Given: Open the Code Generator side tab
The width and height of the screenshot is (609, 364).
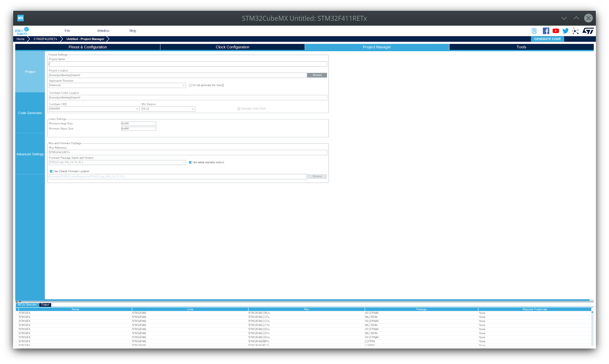Looking at the screenshot, I should (x=30, y=113).
